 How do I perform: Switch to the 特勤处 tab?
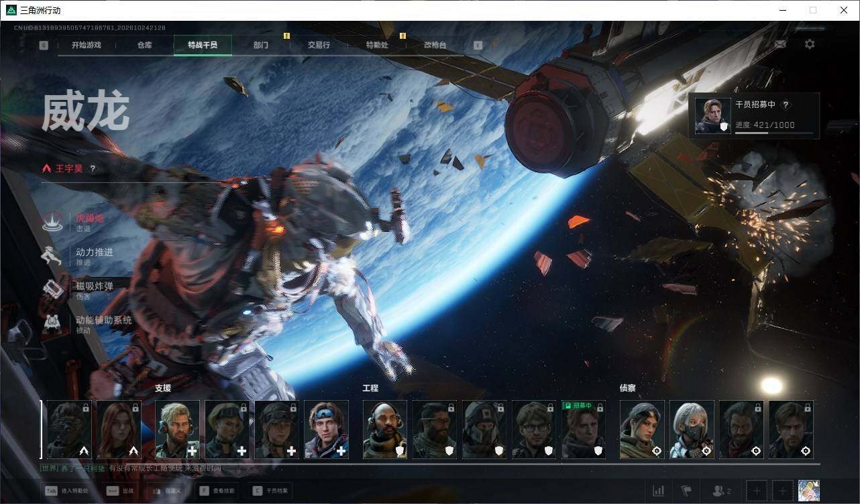pyautogui.click(x=377, y=45)
